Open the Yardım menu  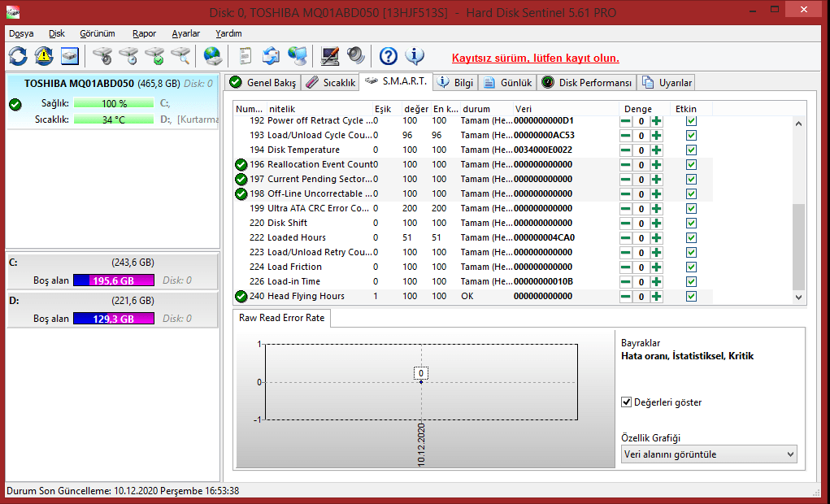228,33
